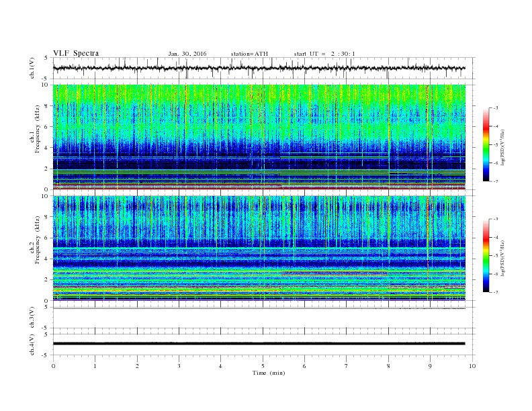
Task: Click time axis tick label "2"
Action: 137,366
